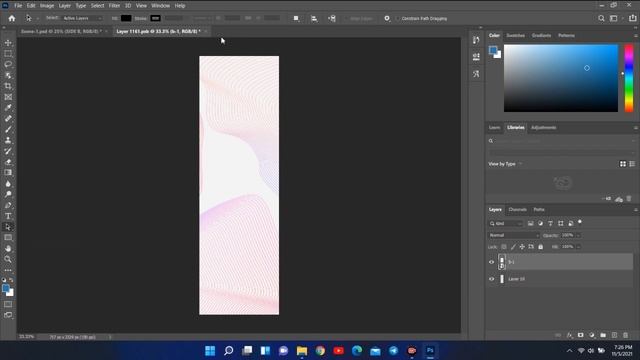Click the hue spectrum slider in Color panel
640x360 pixels.
click(629, 78)
